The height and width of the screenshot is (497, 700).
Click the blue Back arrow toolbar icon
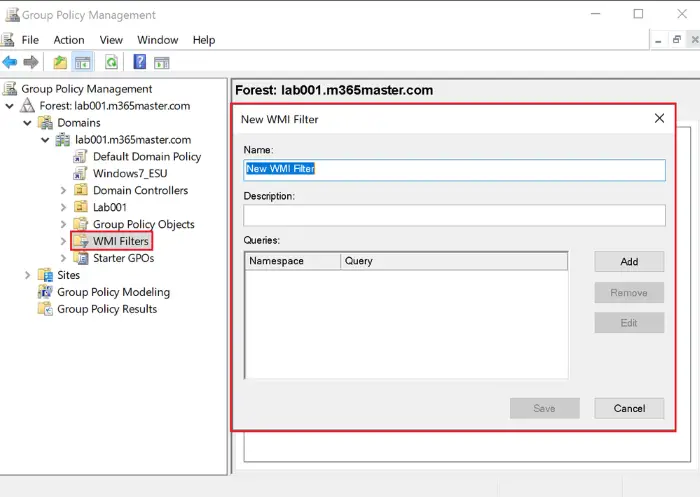pos(10,62)
